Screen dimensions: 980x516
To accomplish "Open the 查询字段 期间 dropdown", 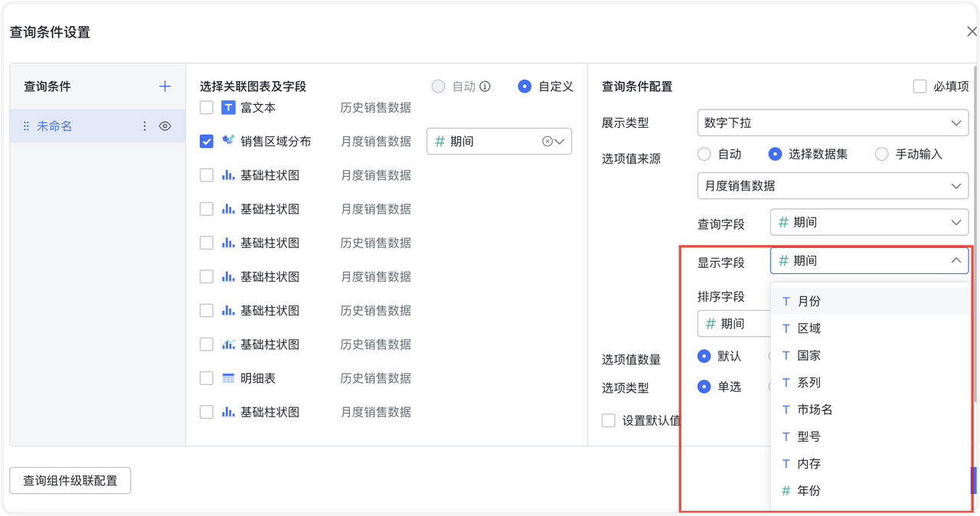I will coord(869,223).
